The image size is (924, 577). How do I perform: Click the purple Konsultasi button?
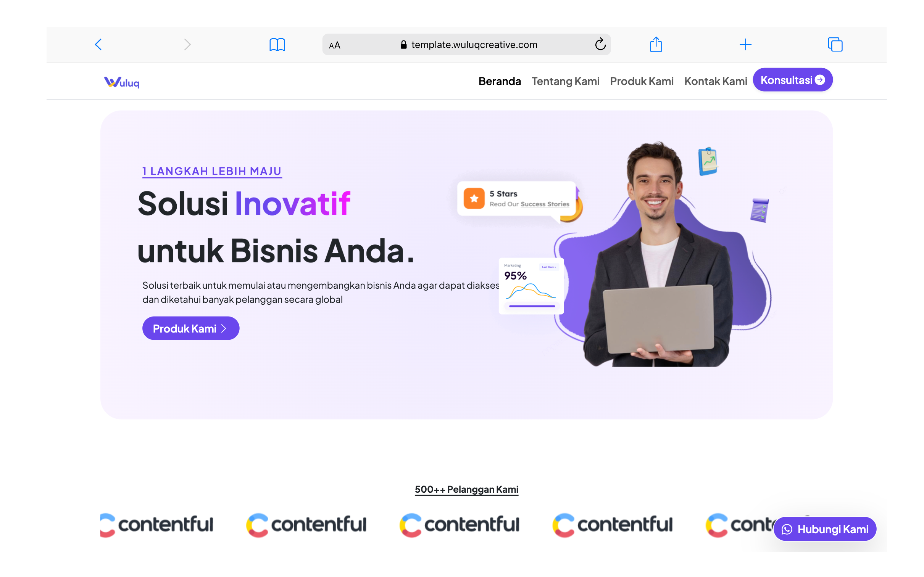(x=792, y=80)
